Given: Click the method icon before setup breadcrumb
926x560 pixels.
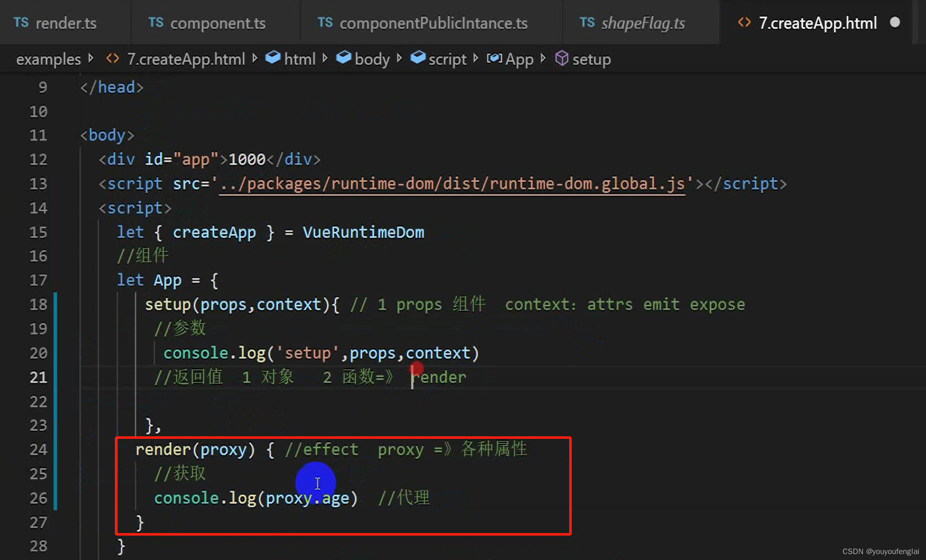Looking at the screenshot, I should click(x=562, y=58).
